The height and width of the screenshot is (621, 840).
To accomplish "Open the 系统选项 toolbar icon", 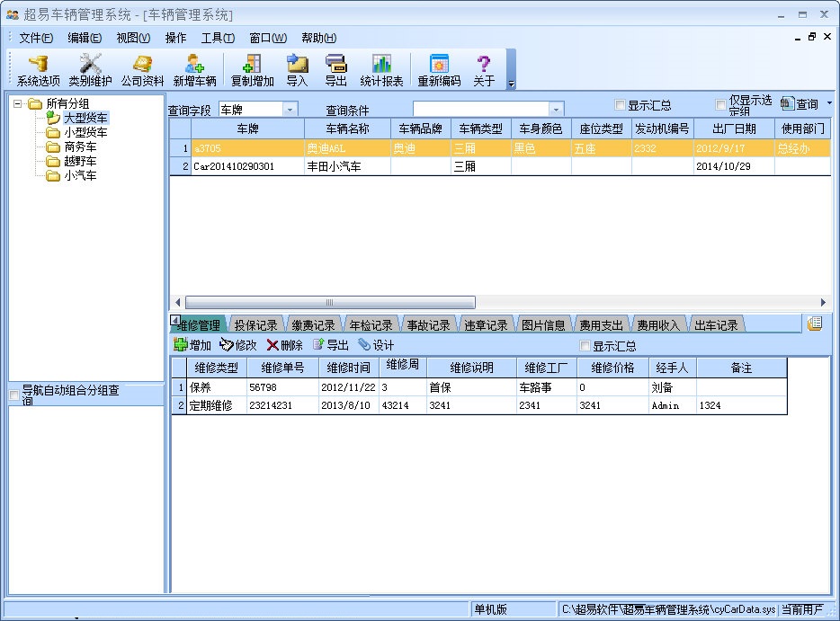I will click(x=38, y=70).
